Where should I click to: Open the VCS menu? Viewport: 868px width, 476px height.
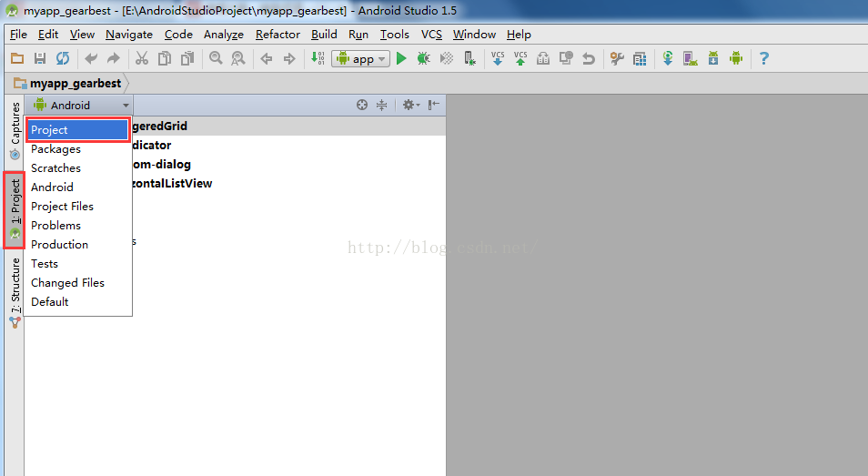pos(431,35)
